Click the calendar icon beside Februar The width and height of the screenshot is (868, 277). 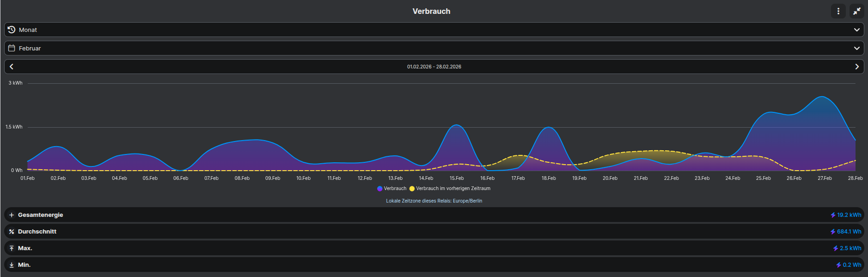click(x=12, y=48)
